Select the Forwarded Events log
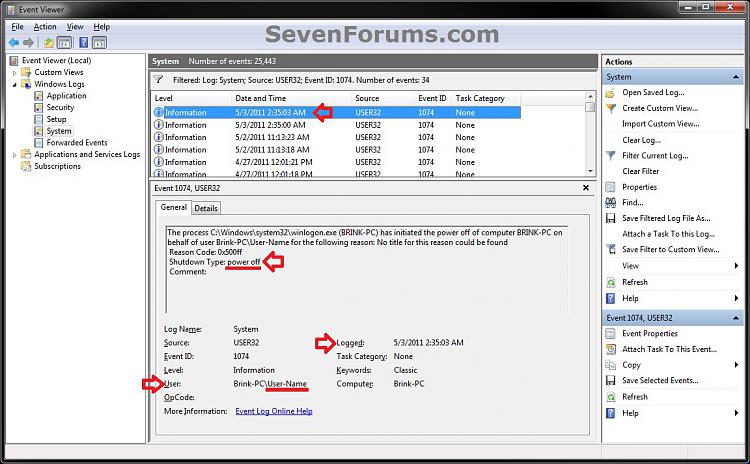Image resolution: width=750 pixels, height=464 pixels. point(77,143)
